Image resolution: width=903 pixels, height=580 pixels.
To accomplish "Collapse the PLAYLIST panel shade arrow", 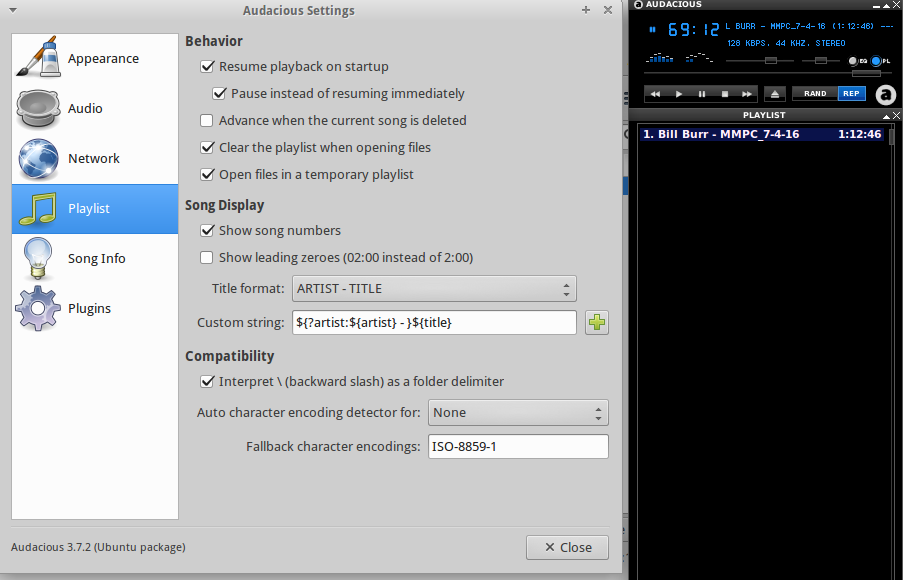I will point(885,114).
